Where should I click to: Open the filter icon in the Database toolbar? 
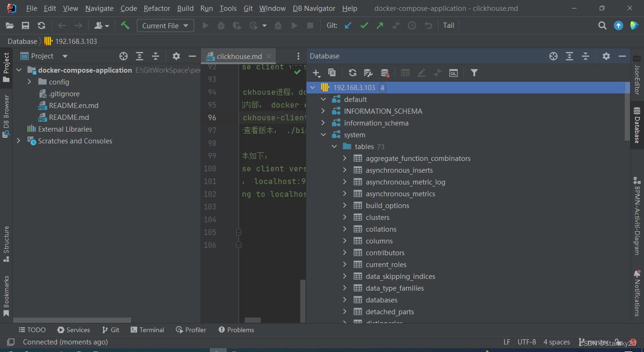click(x=474, y=73)
